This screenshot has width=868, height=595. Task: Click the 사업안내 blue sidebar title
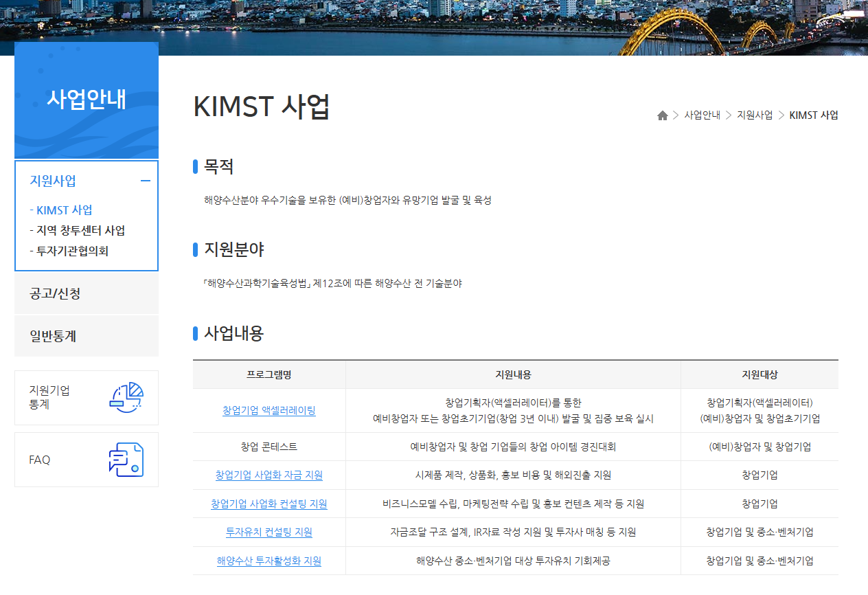click(x=87, y=99)
